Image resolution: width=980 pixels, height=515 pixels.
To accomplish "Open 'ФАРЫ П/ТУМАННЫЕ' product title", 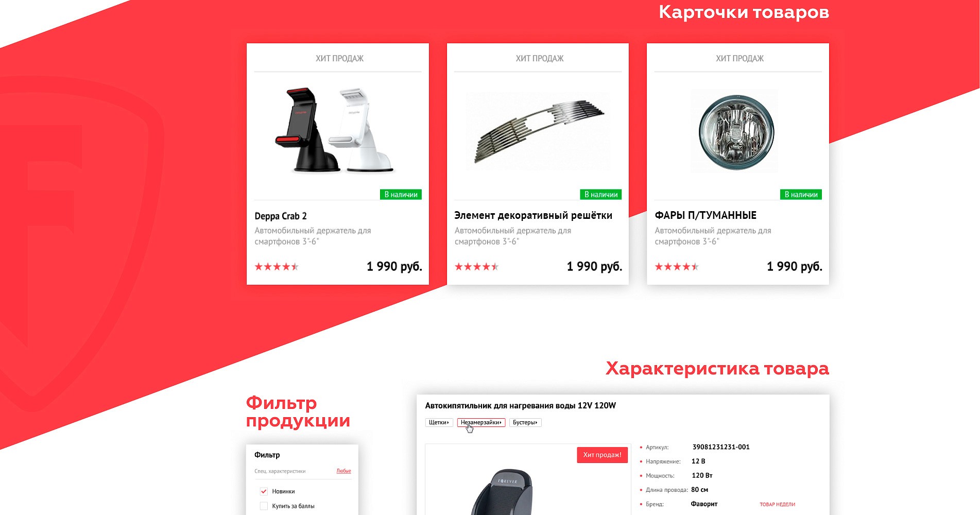I will click(x=706, y=215).
